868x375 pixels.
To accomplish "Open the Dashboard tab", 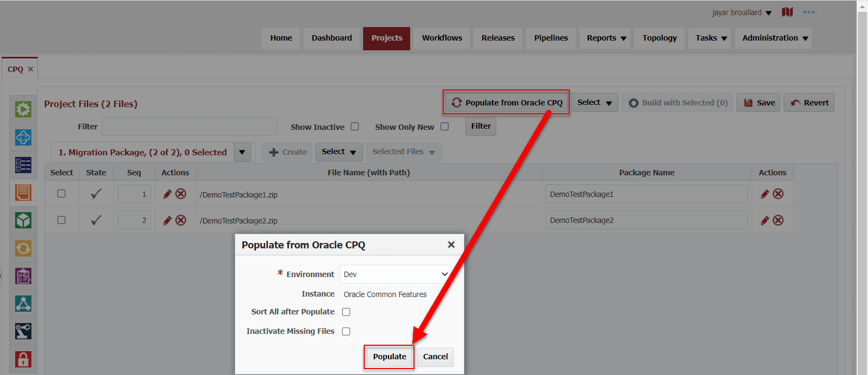I will [x=332, y=38].
